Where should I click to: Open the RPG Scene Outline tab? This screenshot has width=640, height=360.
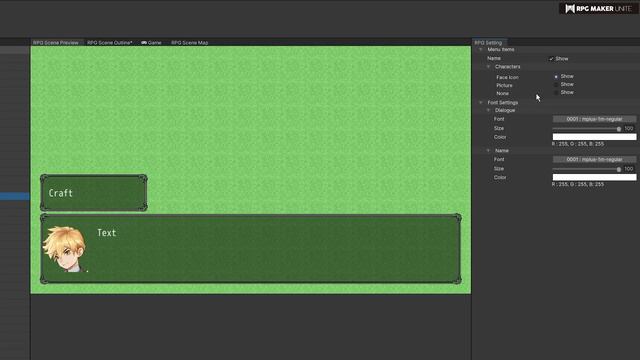(x=109, y=42)
